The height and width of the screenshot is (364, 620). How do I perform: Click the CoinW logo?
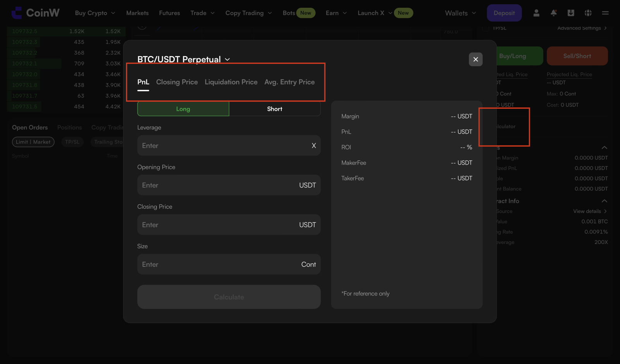pyautogui.click(x=36, y=13)
